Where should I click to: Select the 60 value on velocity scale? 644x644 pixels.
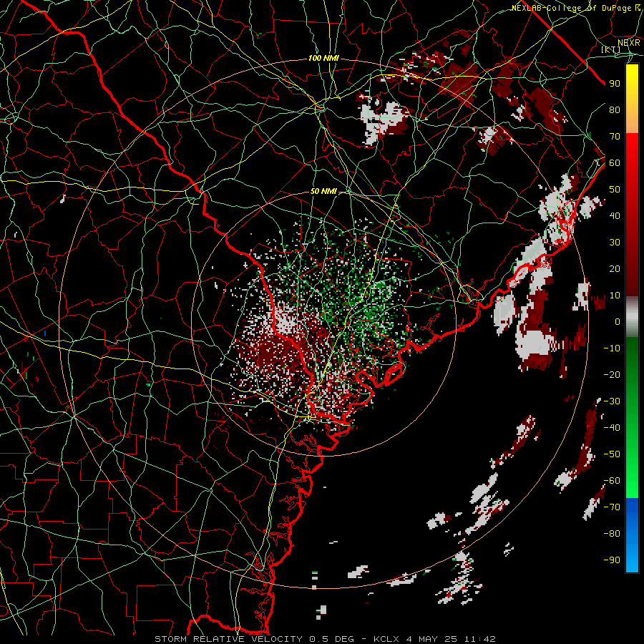pyautogui.click(x=615, y=162)
